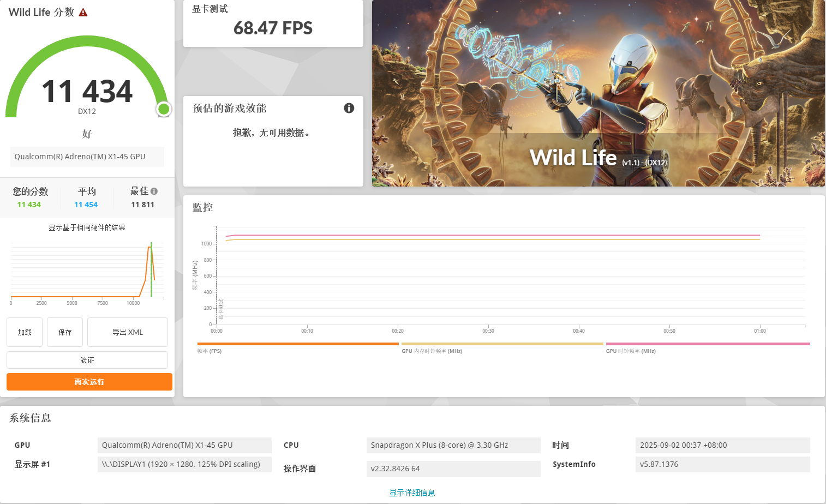The height and width of the screenshot is (504, 826).
Task: Click the 68.47 FPS graphics test result
Action: (x=273, y=28)
